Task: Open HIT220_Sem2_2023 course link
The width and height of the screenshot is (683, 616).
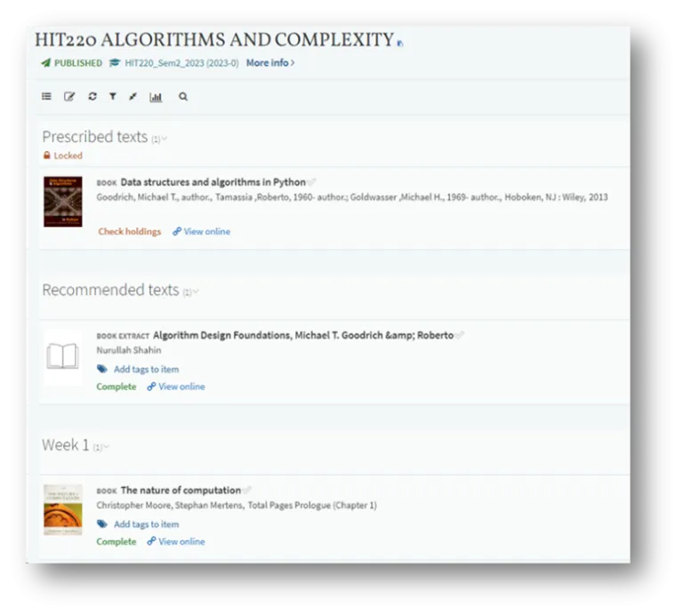Action: coord(181,63)
